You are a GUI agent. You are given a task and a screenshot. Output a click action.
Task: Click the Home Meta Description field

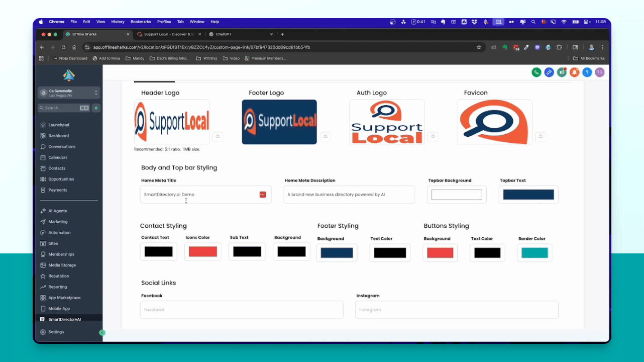pos(349,195)
